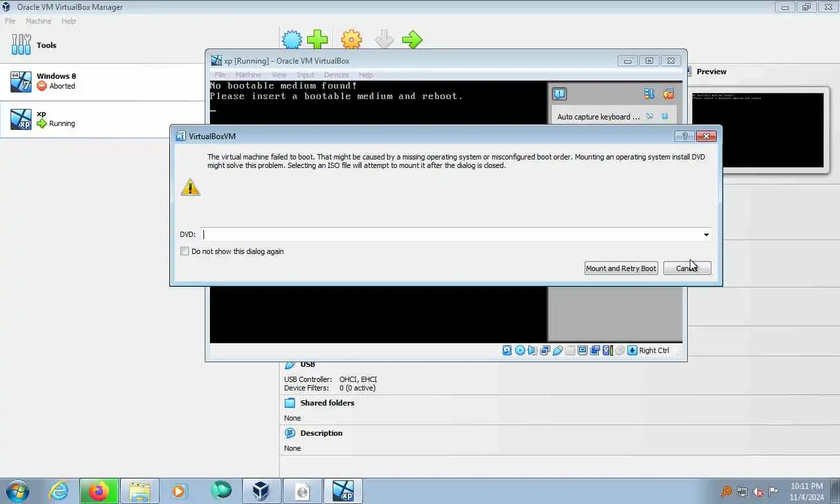This screenshot has height=504, width=840.
Task: Click the grey Discard arrow toolbar icon
Action: pyautogui.click(x=385, y=39)
